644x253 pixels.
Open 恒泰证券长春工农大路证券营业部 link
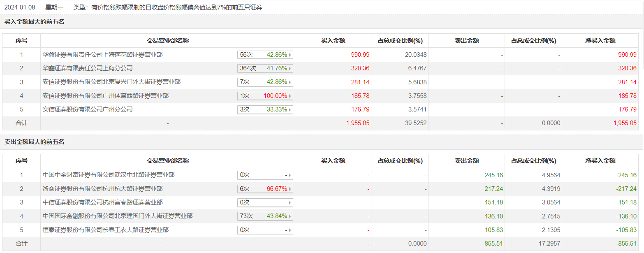[x=105, y=230]
